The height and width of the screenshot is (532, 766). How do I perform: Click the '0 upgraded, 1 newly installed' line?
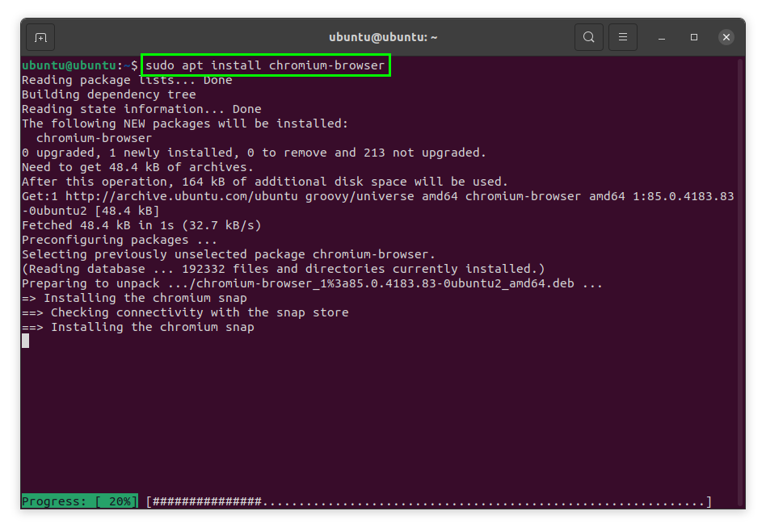[254, 153]
